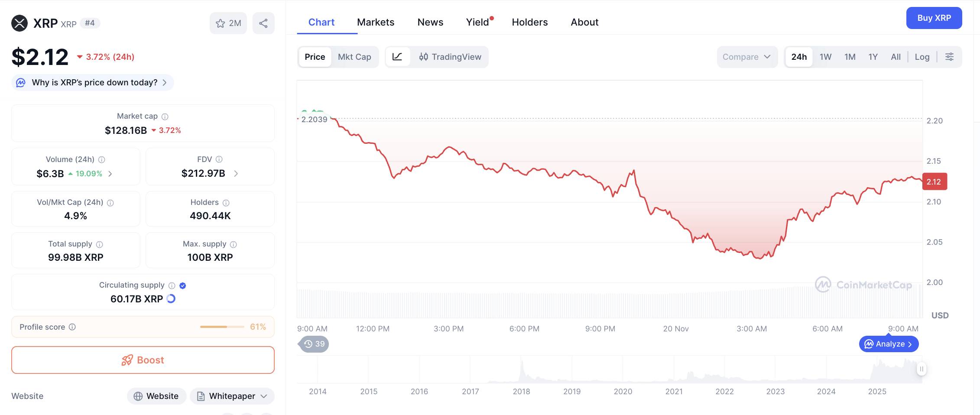The height and width of the screenshot is (415, 980).
Task: Click the globe icon on Website button
Action: tap(138, 396)
